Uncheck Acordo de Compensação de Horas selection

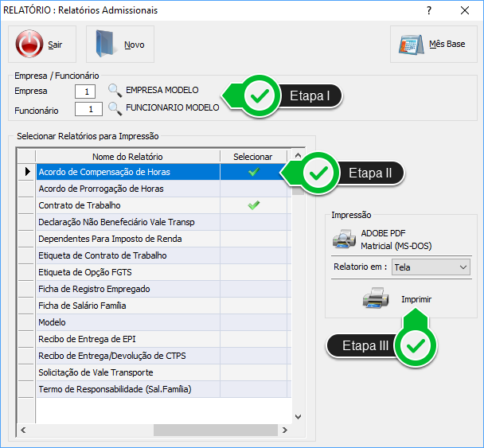coord(253,171)
